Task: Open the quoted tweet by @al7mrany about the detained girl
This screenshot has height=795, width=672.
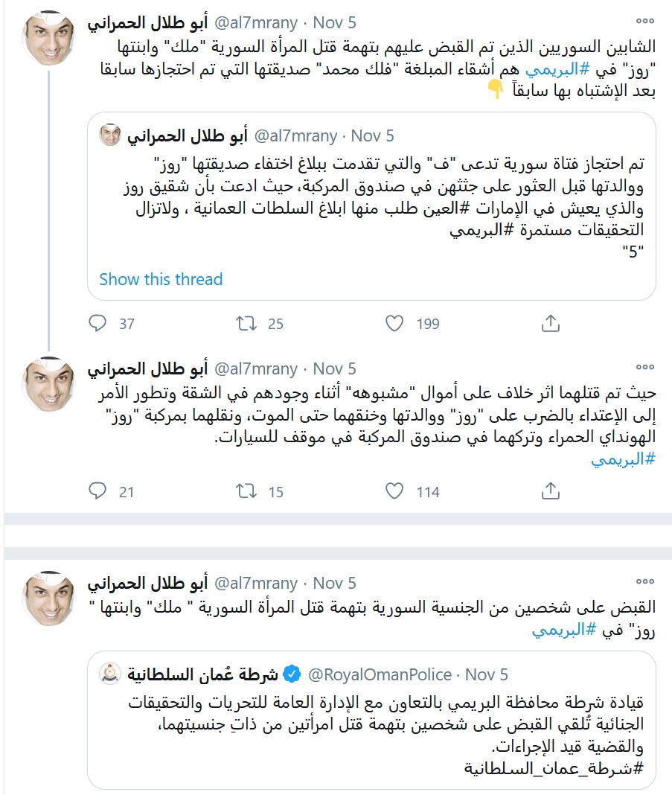Action: pos(371,201)
